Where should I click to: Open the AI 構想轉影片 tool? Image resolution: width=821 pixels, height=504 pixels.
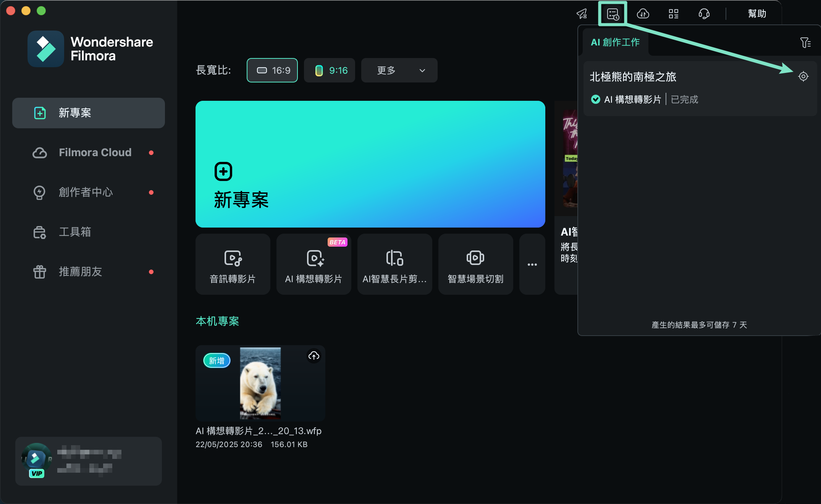314,264
